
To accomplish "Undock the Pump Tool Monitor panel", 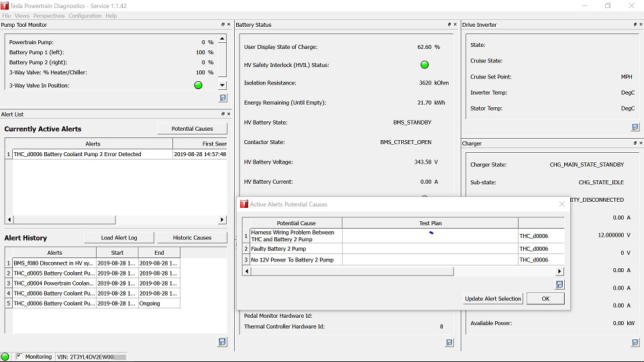I will click(223, 25).
